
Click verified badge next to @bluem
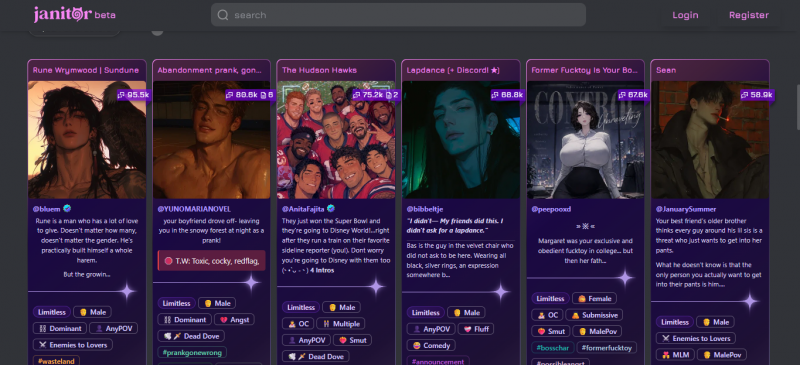pyautogui.click(x=67, y=209)
